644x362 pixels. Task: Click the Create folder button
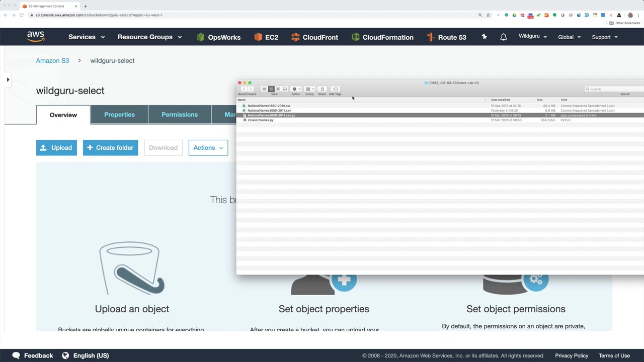tap(111, 148)
